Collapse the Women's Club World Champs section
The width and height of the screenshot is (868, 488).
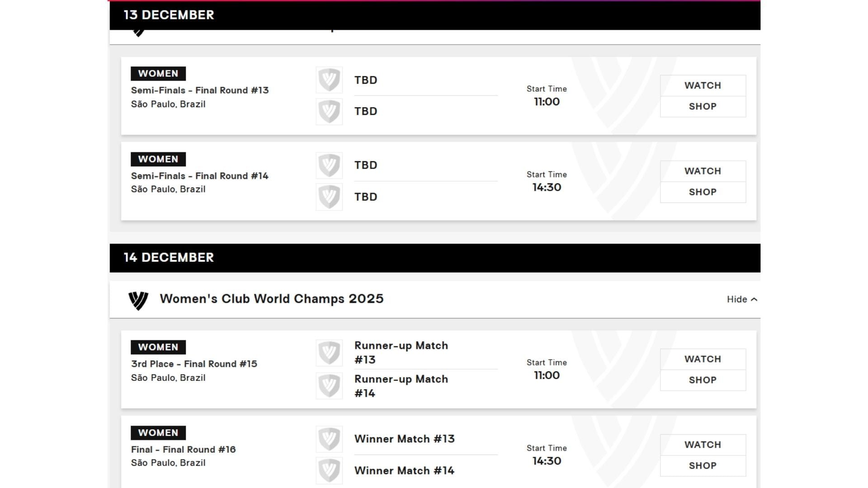(737, 299)
